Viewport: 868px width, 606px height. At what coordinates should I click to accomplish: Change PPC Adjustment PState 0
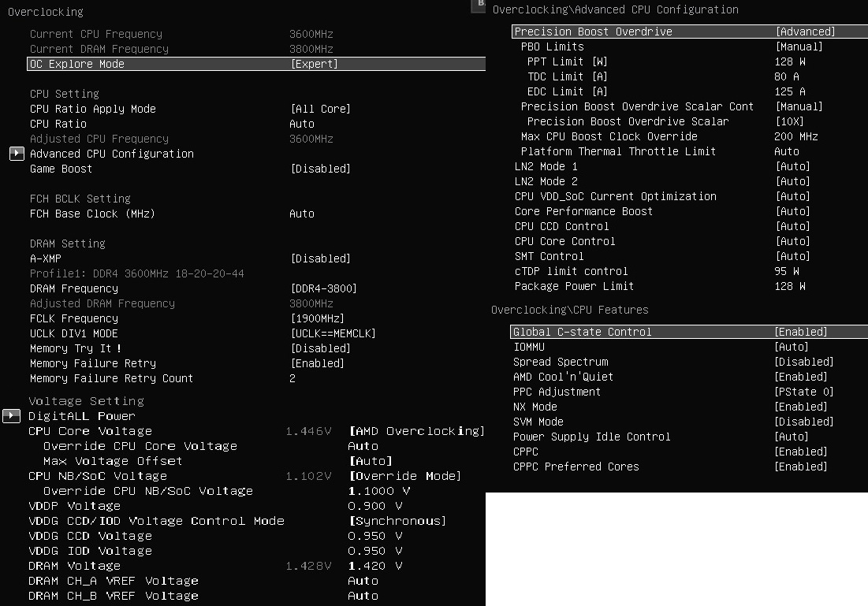804,392
